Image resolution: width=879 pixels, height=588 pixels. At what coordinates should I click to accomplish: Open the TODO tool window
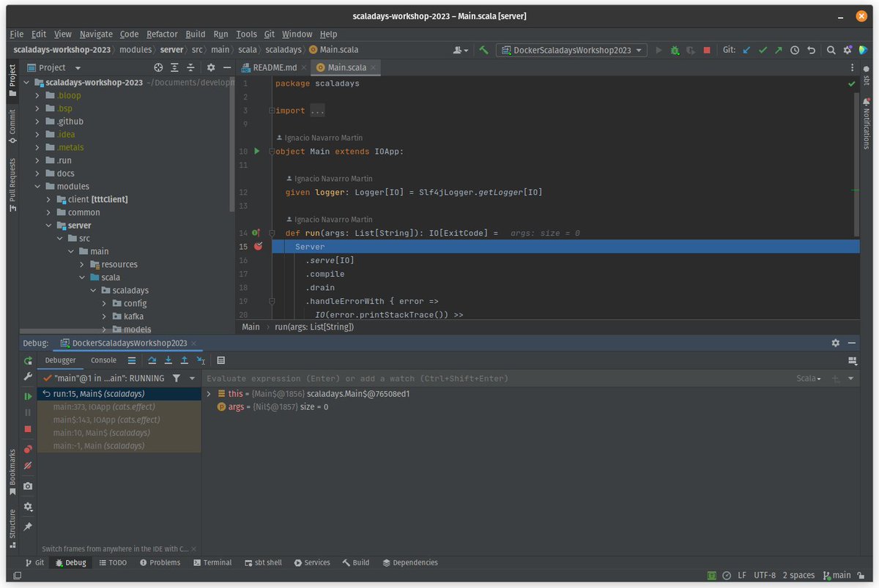[x=111, y=562]
